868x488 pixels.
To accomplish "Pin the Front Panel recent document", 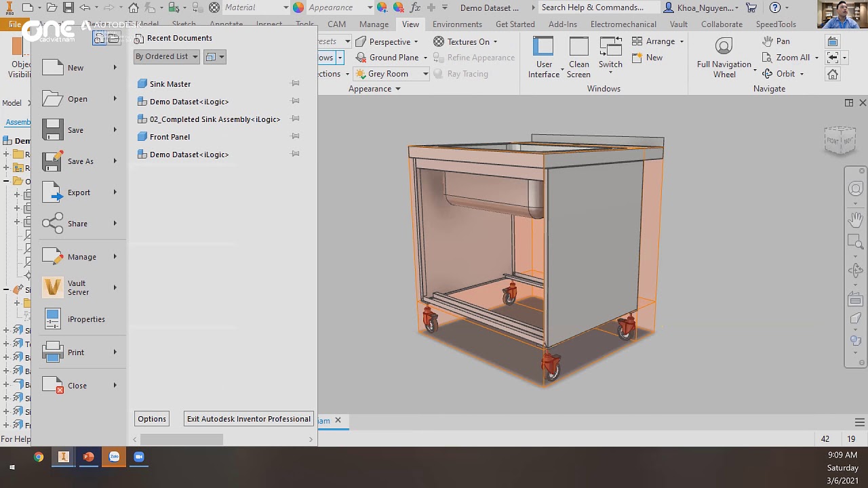I will pos(295,136).
